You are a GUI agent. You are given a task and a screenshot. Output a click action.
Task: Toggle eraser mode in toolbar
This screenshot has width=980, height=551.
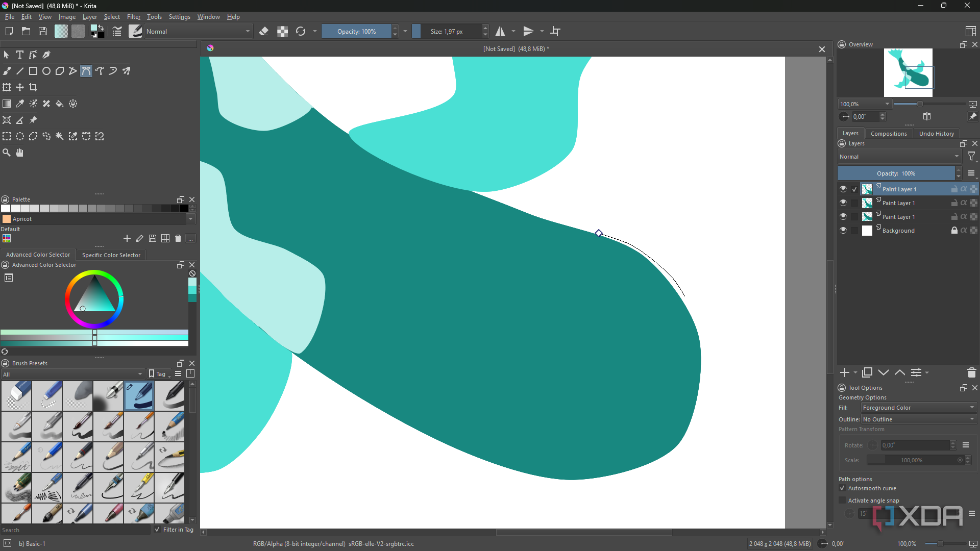point(264,31)
